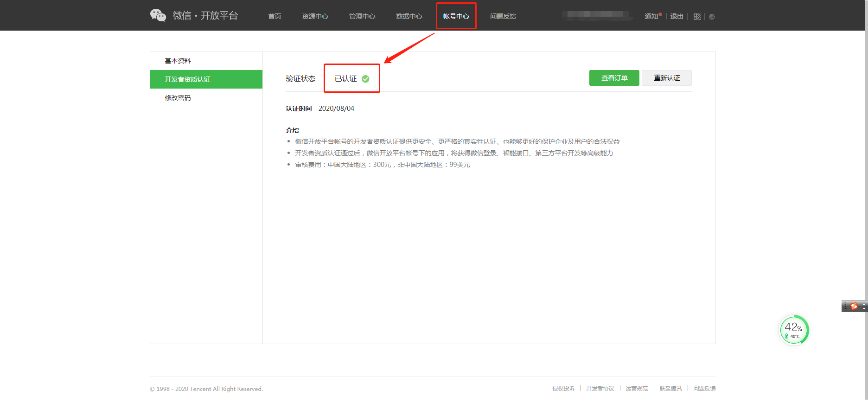Click the page vertical scrollbar

pyautogui.click(x=866, y=200)
